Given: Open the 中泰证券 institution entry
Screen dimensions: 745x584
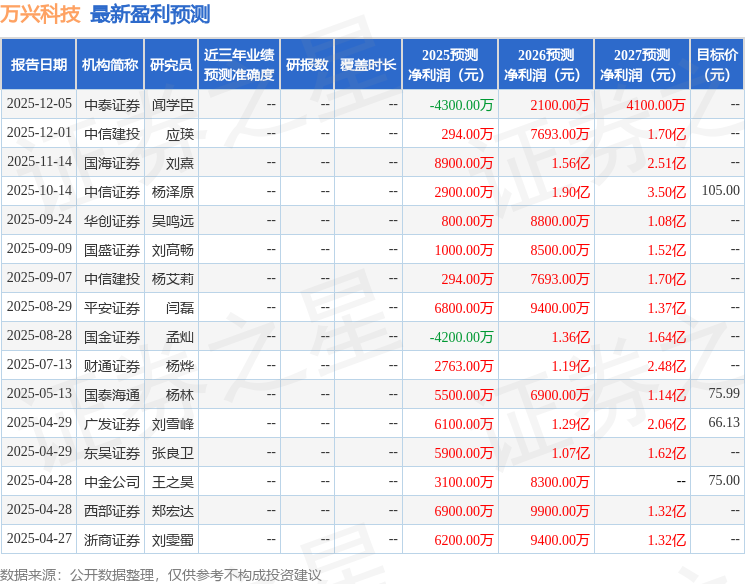Looking at the screenshot, I should coord(110,104).
